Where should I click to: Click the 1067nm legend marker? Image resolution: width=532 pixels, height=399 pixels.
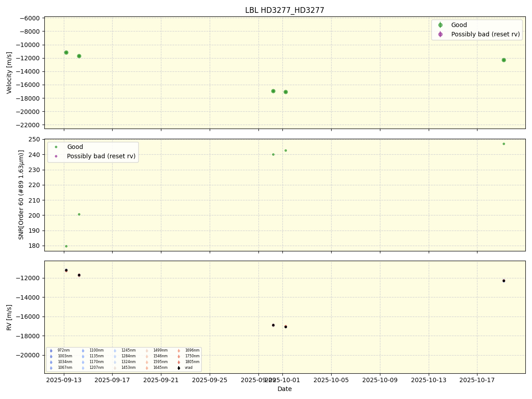51,368
